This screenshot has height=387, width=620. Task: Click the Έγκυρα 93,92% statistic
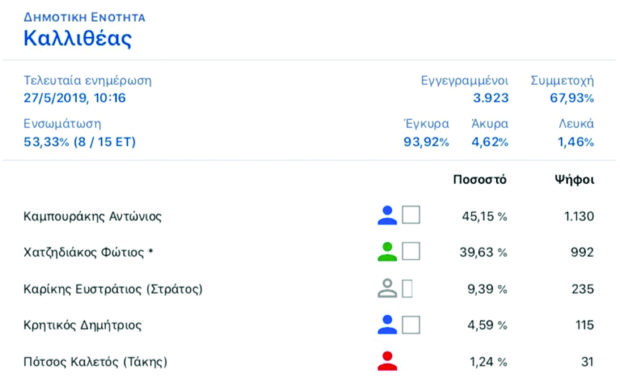coord(426,133)
